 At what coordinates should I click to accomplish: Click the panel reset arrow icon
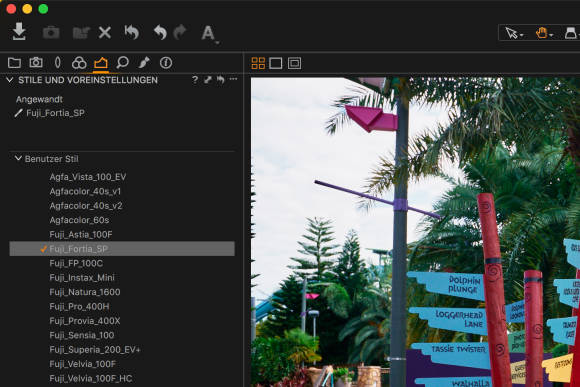[220, 79]
